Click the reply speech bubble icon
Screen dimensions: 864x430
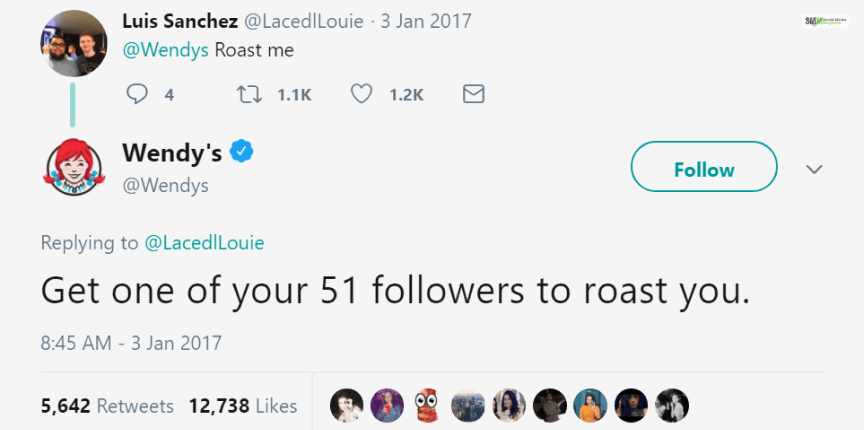click(x=138, y=94)
